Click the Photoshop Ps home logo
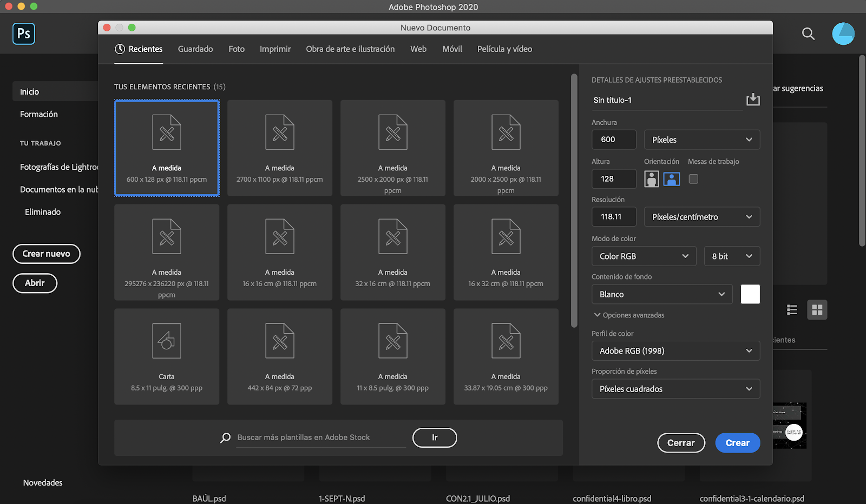The image size is (866, 504). [24, 34]
